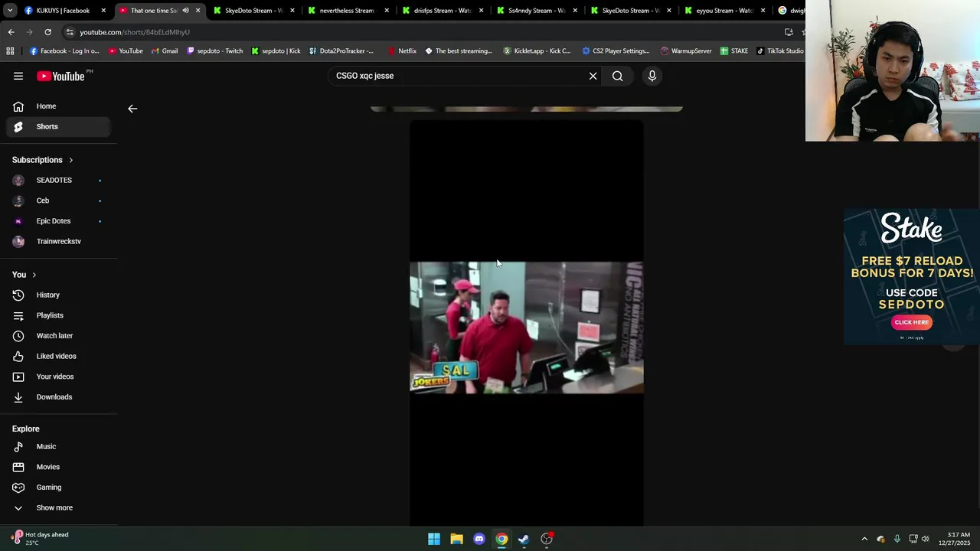Open Watch later in the sidebar

point(59,336)
